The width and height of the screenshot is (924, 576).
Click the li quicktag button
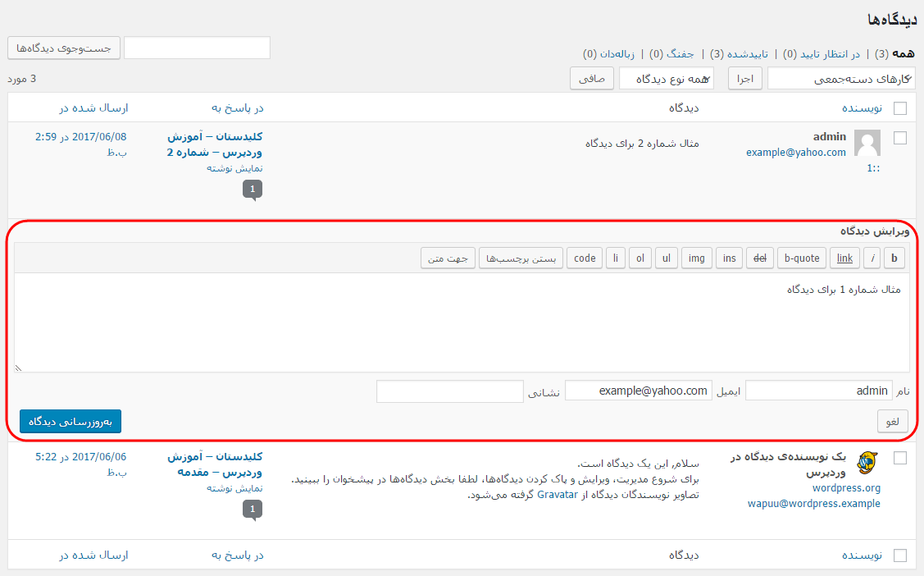[615, 258]
